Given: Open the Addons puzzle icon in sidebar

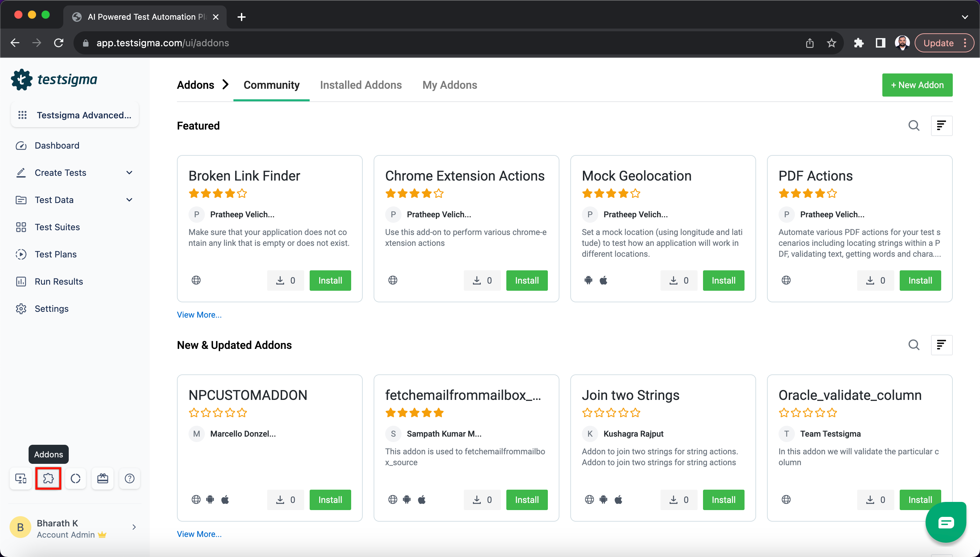Looking at the screenshot, I should (x=48, y=478).
